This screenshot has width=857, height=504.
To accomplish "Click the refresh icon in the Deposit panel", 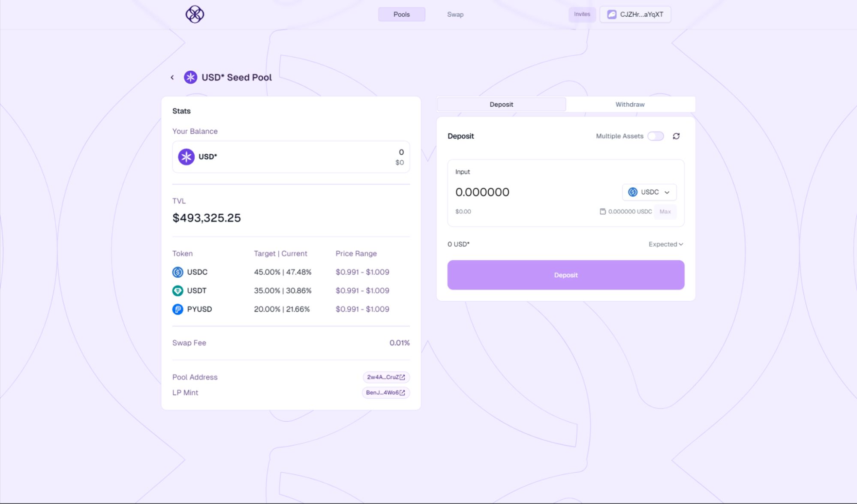I will click(676, 136).
